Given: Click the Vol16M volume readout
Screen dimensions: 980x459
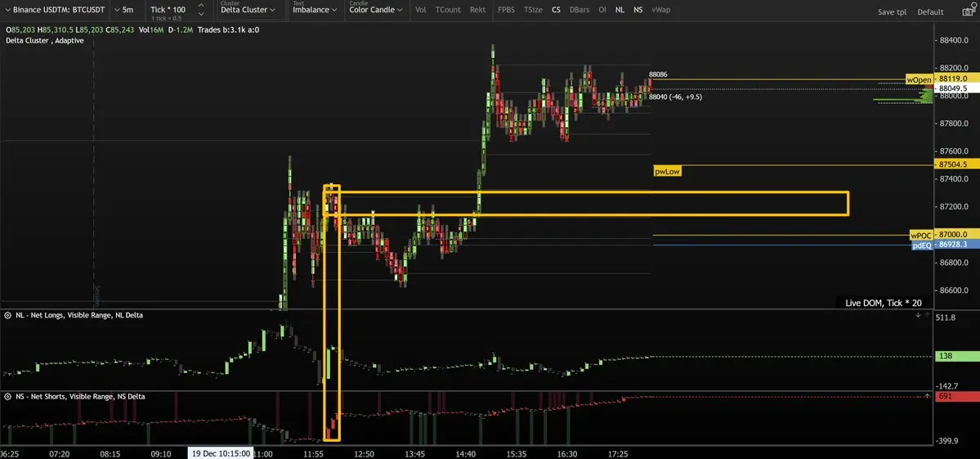Looking at the screenshot, I should (150, 29).
